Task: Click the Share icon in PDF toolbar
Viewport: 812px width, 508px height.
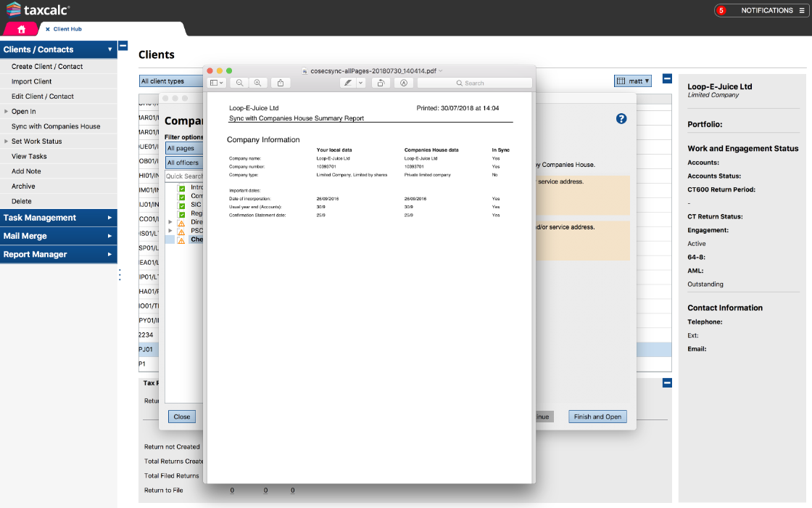Action: coord(281,83)
